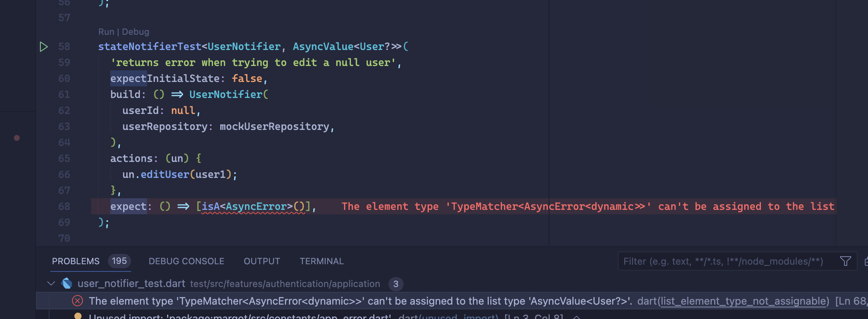Click file path test/src/features/authentication/application

[285, 284]
